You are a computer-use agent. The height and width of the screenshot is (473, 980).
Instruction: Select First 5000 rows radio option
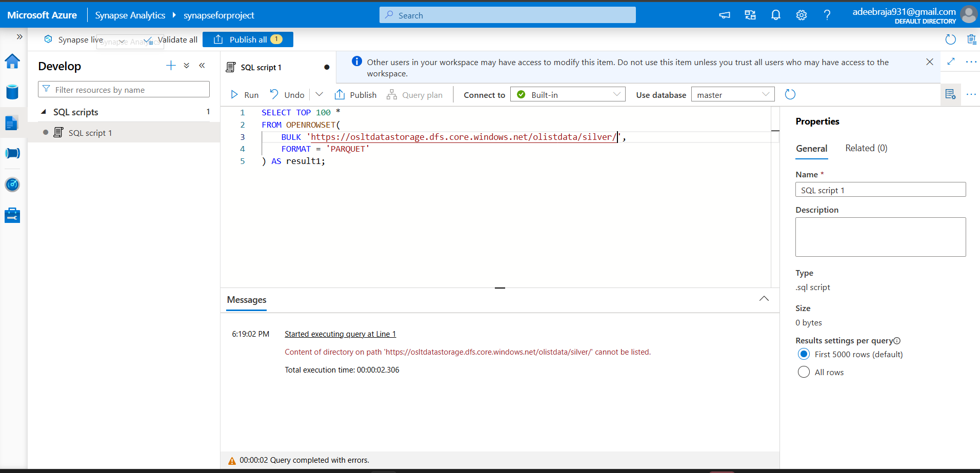804,354
